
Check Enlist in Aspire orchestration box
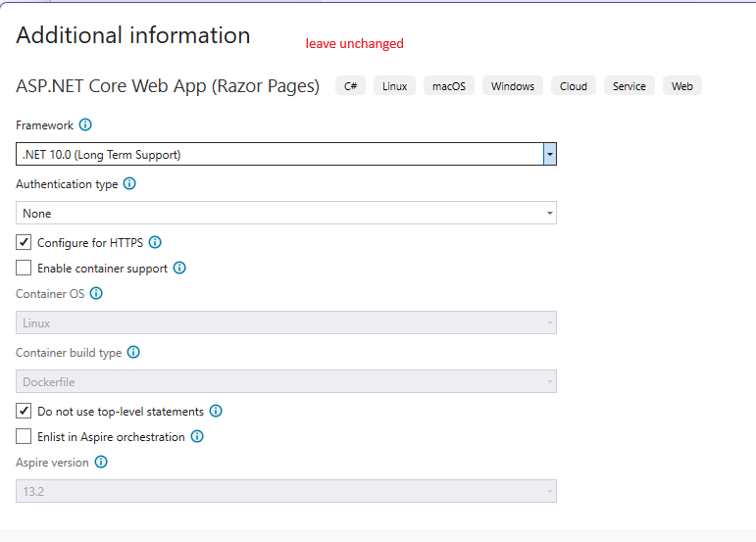click(24, 436)
